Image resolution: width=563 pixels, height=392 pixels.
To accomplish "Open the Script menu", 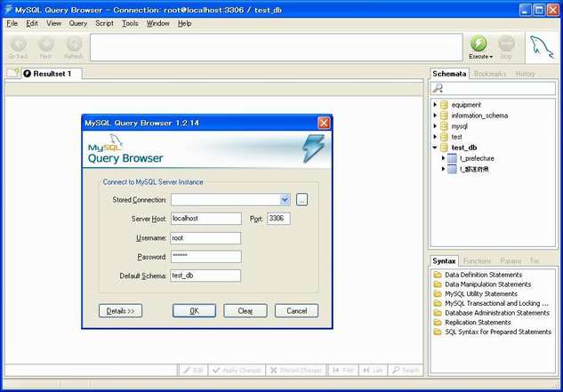I will pos(104,23).
